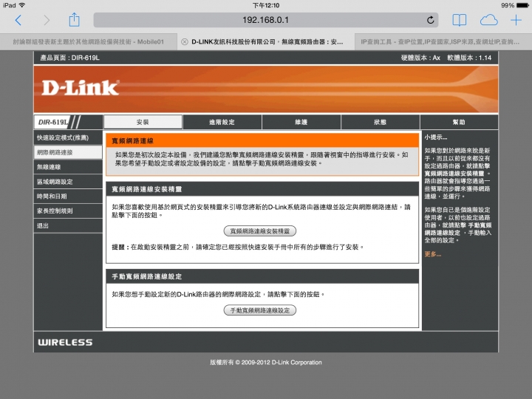
Task: Open the 安裝 top menu tab
Action: click(143, 122)
